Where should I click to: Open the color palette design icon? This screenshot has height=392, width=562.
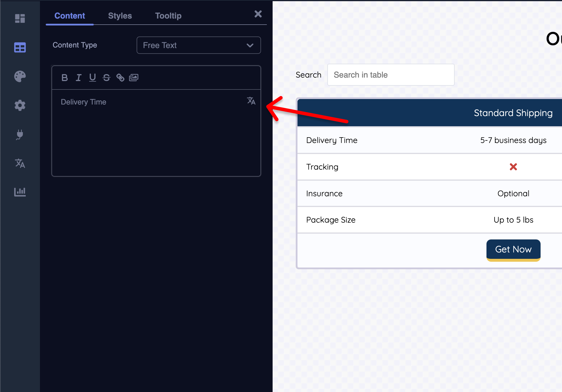click(x=20, y=76)
